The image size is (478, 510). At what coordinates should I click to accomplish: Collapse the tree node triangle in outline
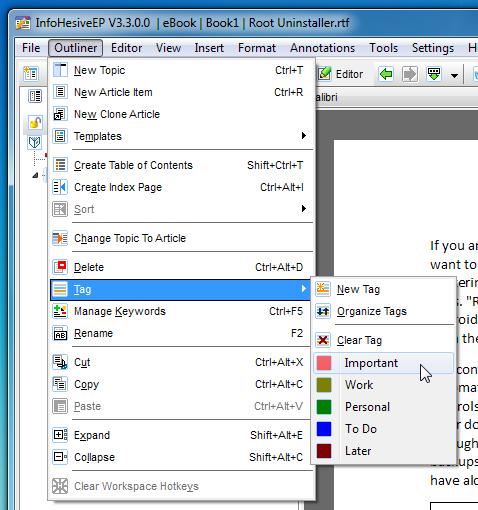click(35, 175)
